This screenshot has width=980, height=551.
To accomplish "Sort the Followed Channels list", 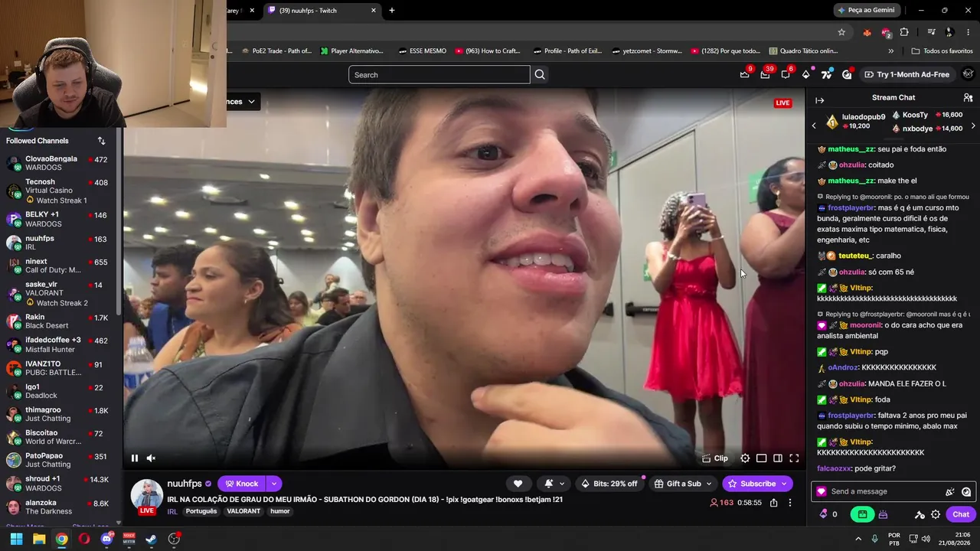I will pyautogui.click(x=101, y=141).
